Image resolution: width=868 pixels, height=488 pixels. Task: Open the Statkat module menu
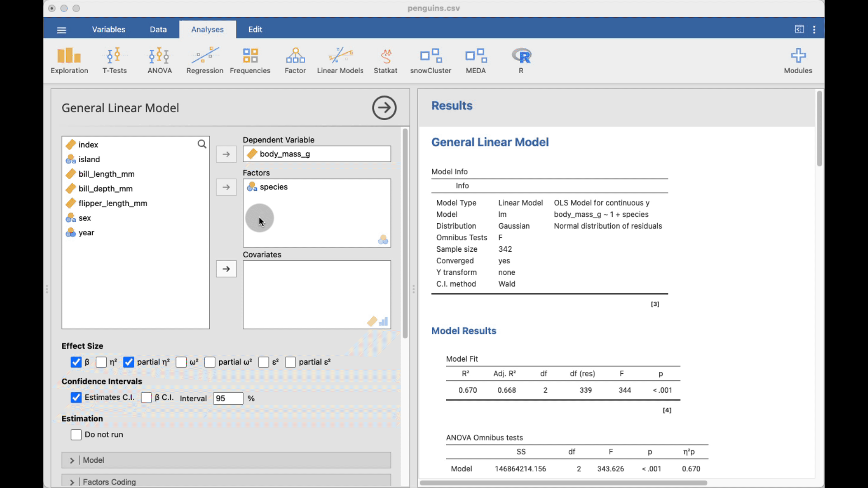tap(386, 61)
